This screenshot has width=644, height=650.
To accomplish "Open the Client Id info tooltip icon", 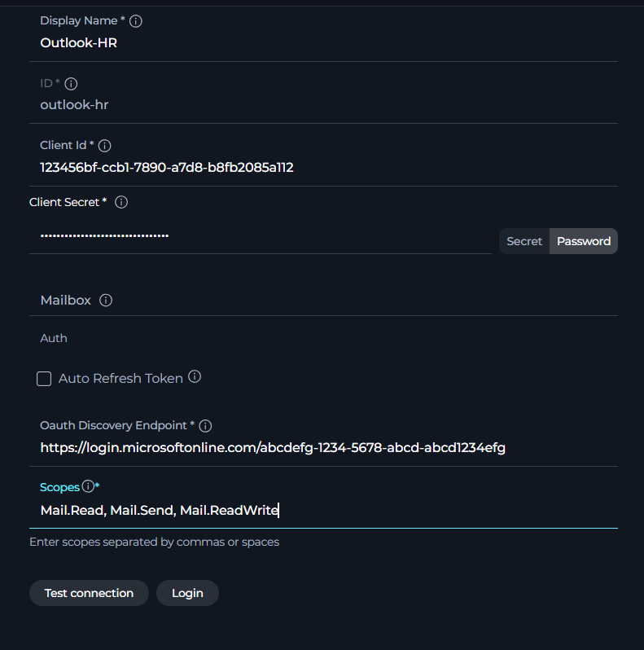I will pos(104,146).
